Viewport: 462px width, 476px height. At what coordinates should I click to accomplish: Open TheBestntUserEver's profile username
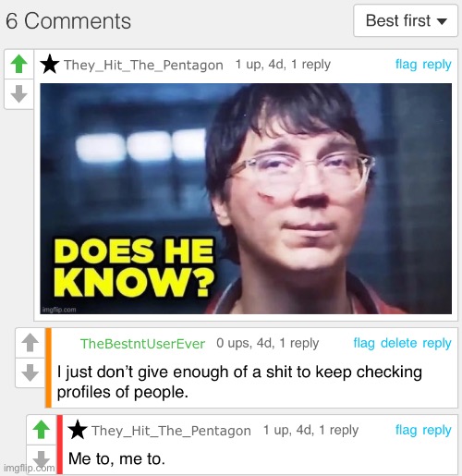142,344
